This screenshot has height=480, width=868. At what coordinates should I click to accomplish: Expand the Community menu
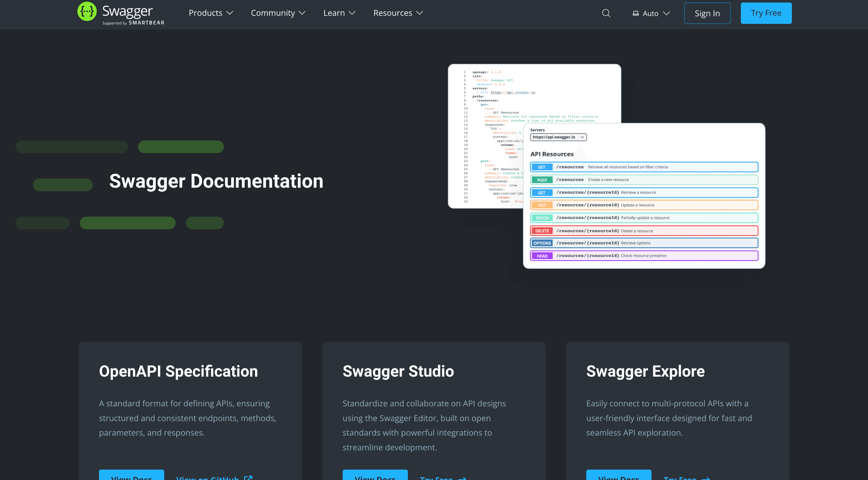click(x=278, y=13)
